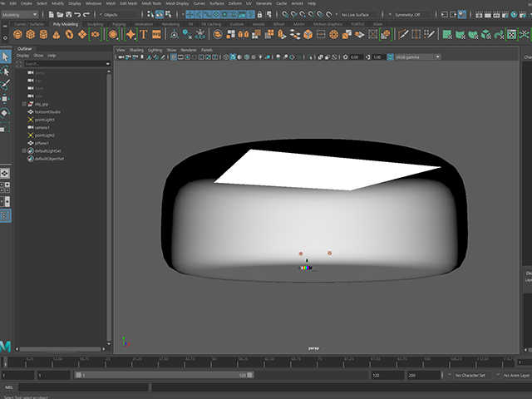
Task: Create a polygon cylinder from the shelf
Action: [43, 34]
